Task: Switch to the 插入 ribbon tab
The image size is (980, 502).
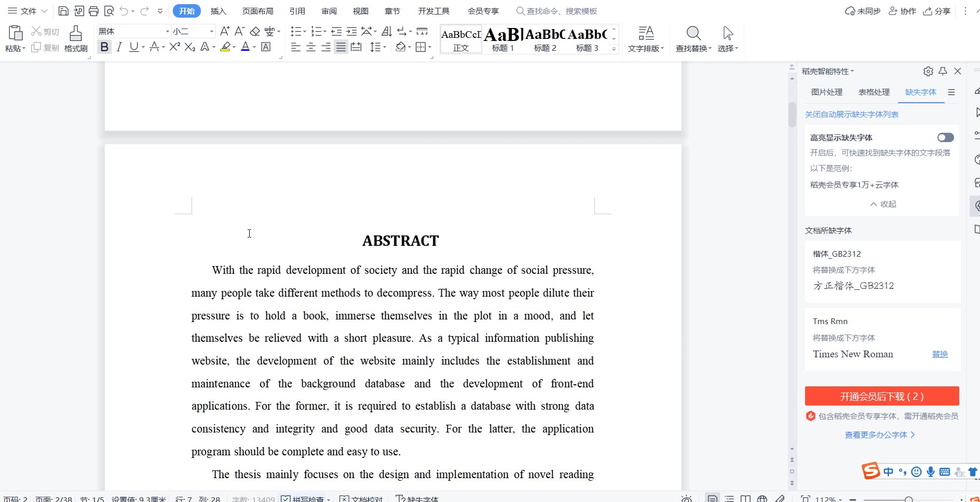Action: tap(218, 11)
